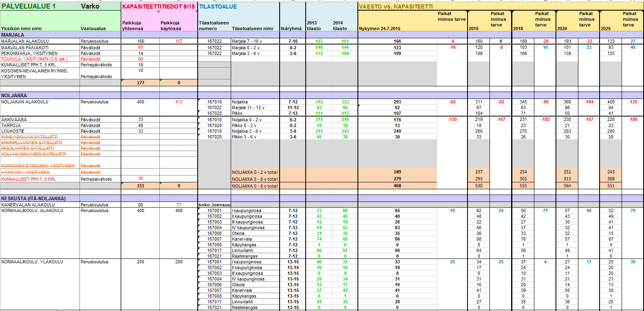This screenshot has height=311, width=644.
Task: Click the green 315 value in 2013 tilasto
Action: [319, 102]
